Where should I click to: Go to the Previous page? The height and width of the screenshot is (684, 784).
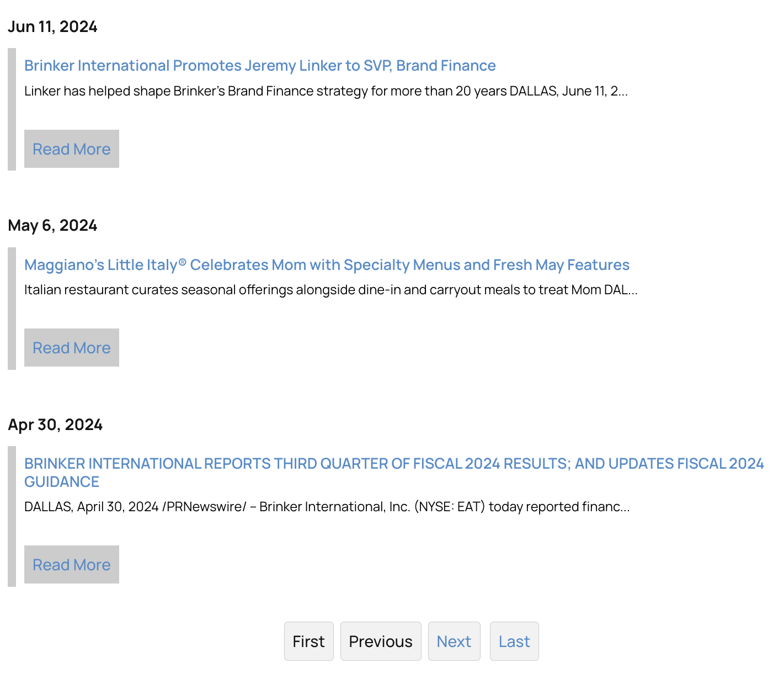pos(381,641)
